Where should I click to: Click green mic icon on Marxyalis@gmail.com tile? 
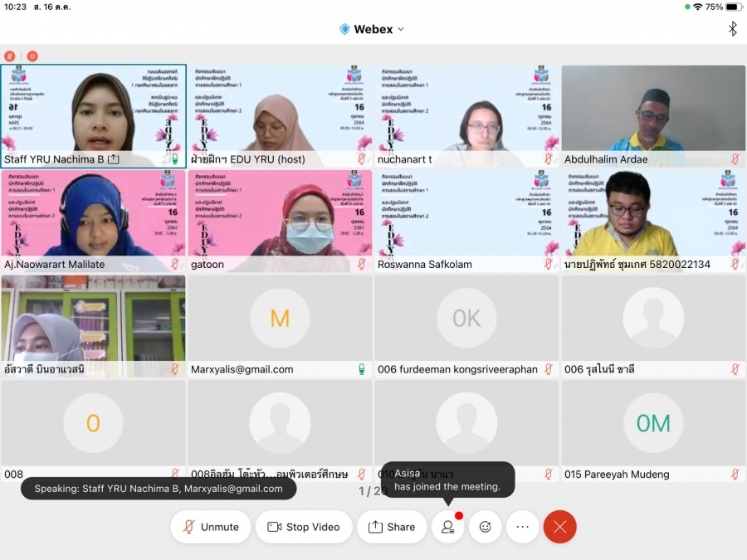click(361, 369)
